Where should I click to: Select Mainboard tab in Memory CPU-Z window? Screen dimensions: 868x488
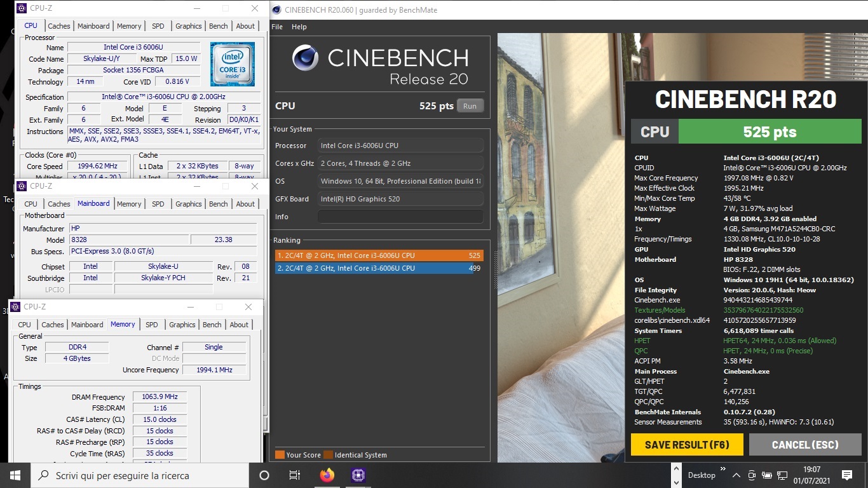tap(87, 325)
